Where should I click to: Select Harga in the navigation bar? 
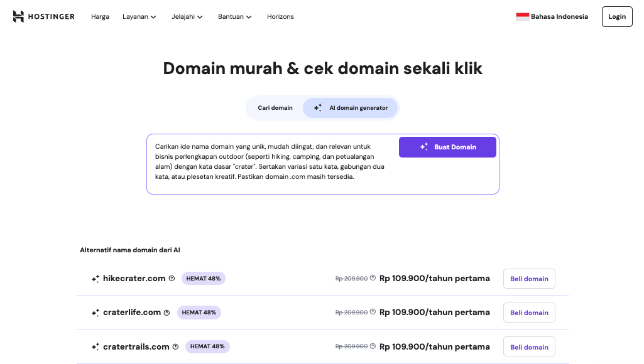pyautogui.click(x=100, y=16)
